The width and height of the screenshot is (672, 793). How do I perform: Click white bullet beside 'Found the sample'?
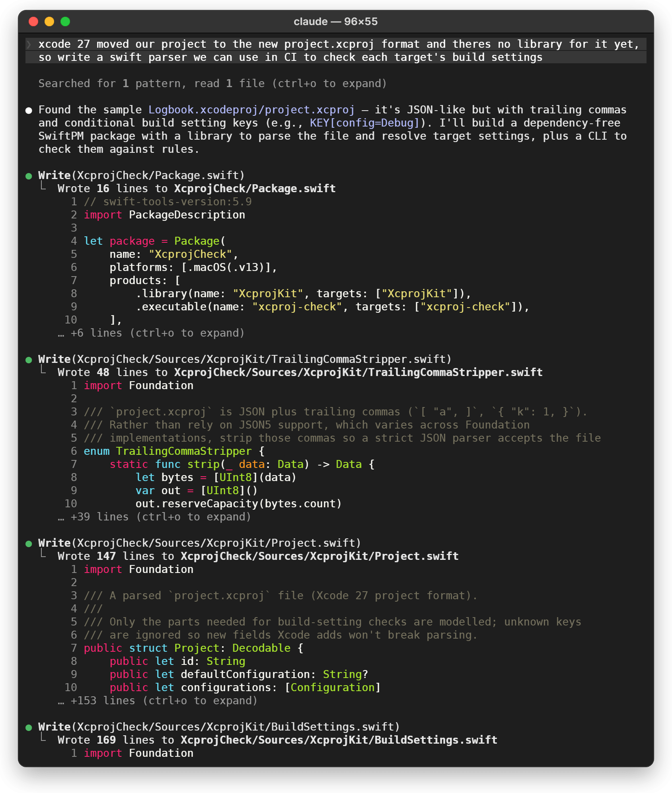(29, 110)
